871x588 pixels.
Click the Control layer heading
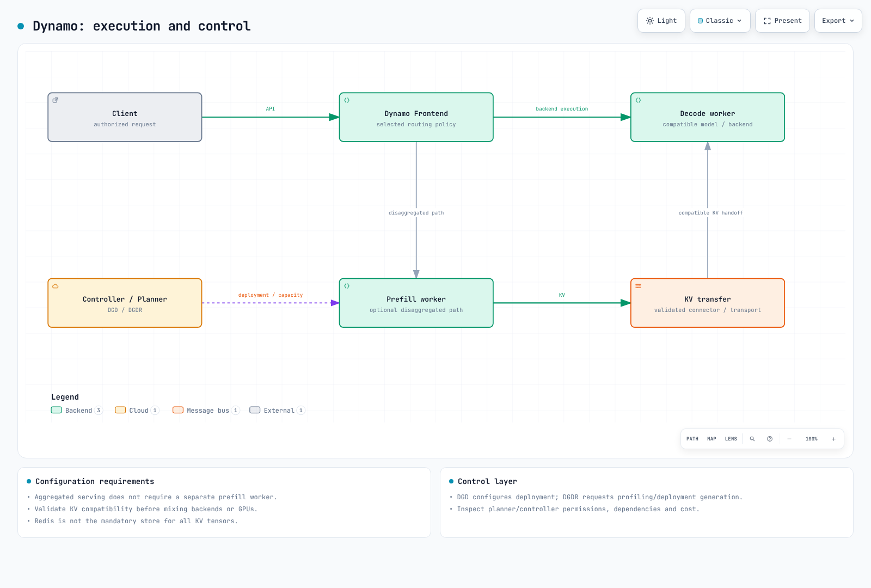pos(487,481)
